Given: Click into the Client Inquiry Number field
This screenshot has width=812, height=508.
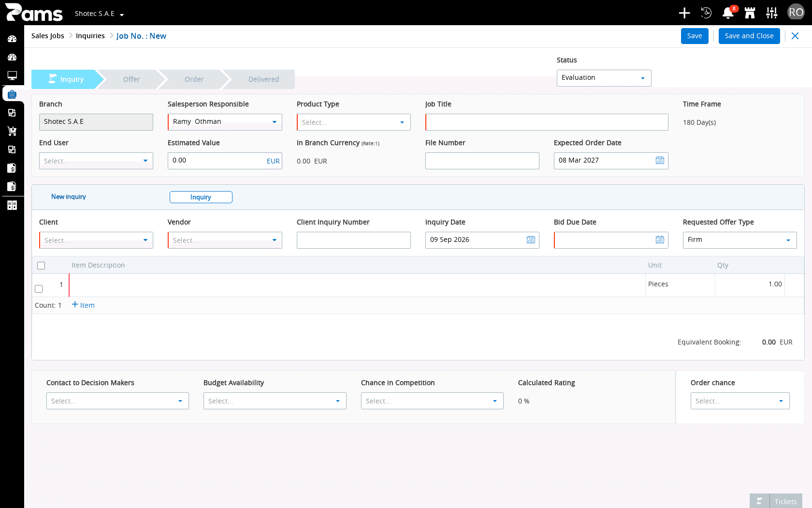Looking at the screenshot, I should (x=353, y=240).
